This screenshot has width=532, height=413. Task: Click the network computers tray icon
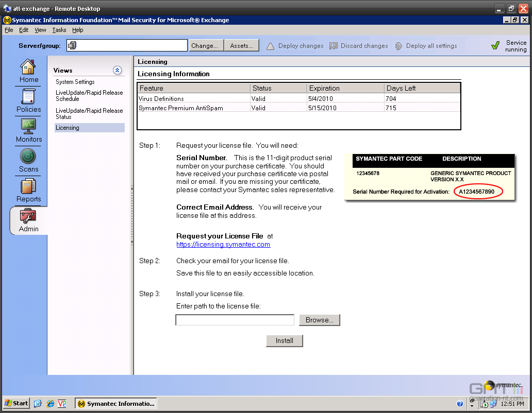tap(493, 404)
